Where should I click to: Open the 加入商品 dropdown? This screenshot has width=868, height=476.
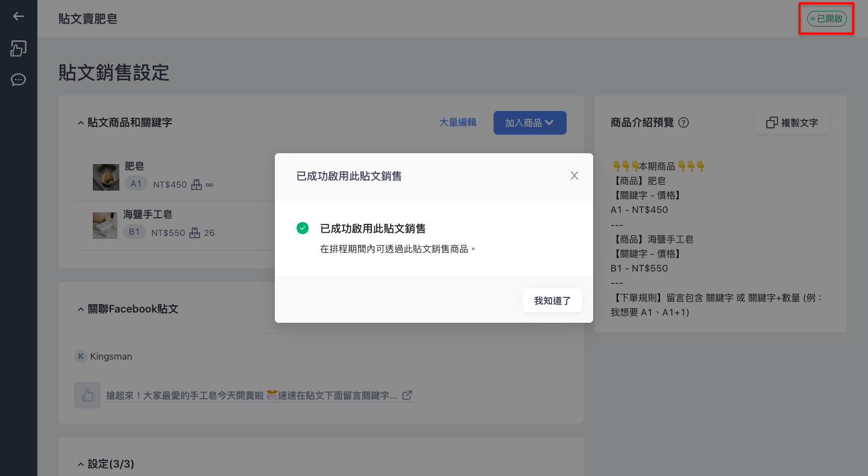[x=530, y=122]
